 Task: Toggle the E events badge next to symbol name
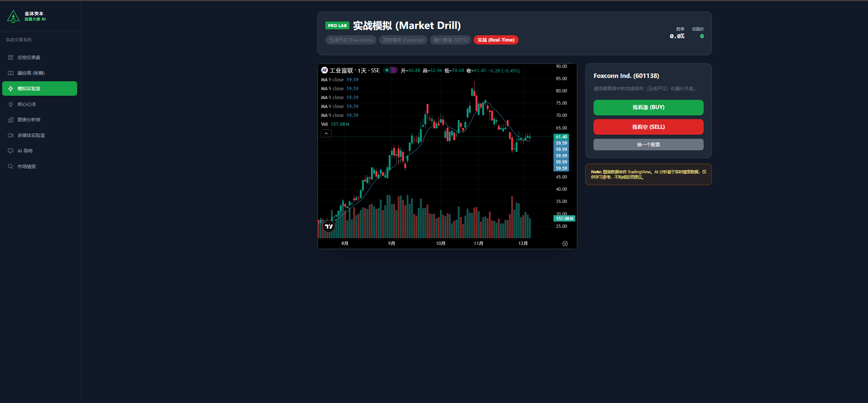click(x=393, y=70)
